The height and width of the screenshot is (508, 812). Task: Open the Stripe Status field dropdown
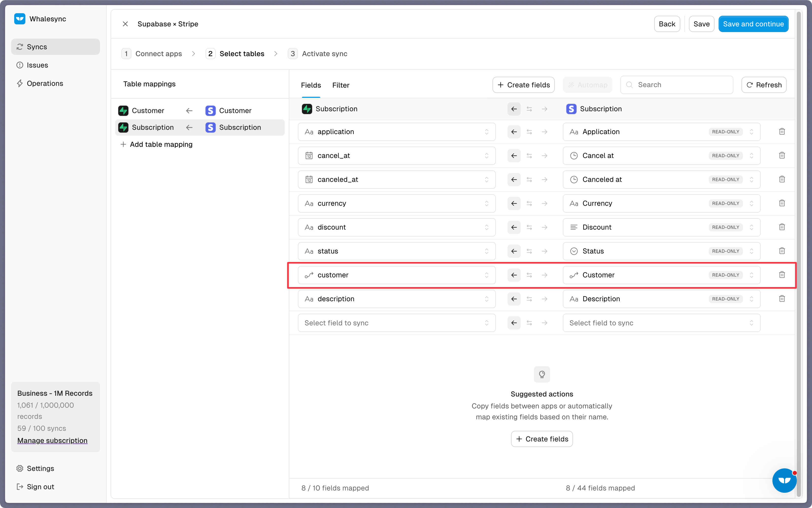[661, 251]
